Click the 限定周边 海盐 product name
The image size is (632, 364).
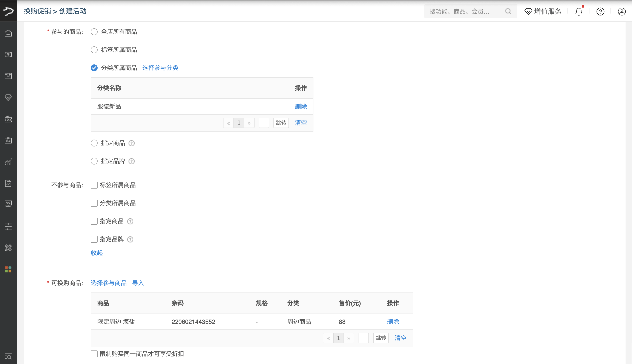click(x=116, y=322)
